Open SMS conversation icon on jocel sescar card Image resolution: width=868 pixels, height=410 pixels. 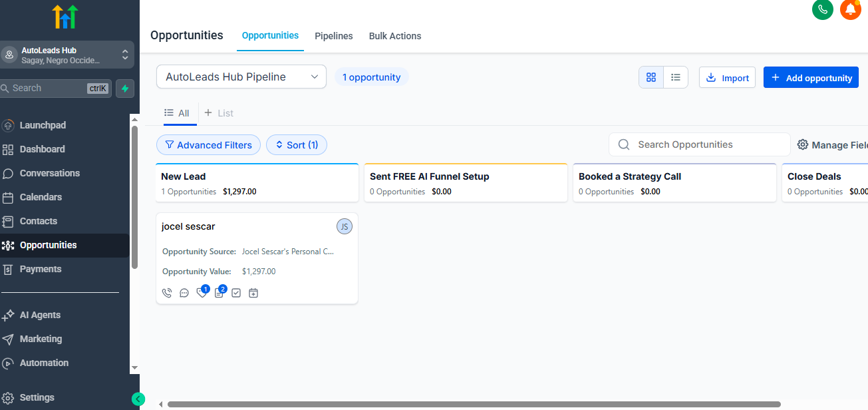(184, 292)
